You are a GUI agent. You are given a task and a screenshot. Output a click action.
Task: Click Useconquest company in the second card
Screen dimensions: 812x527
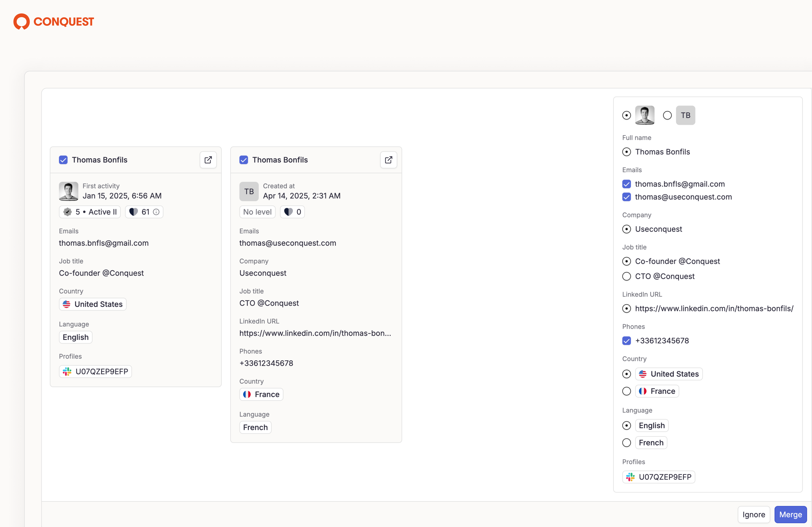tap(263, 273)
